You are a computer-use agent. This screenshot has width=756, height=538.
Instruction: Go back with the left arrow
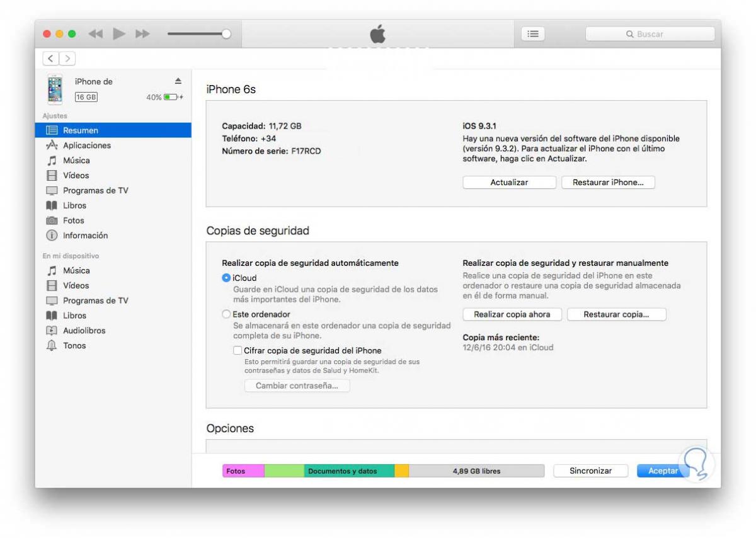pyautogui.click(x=51, y=59)
